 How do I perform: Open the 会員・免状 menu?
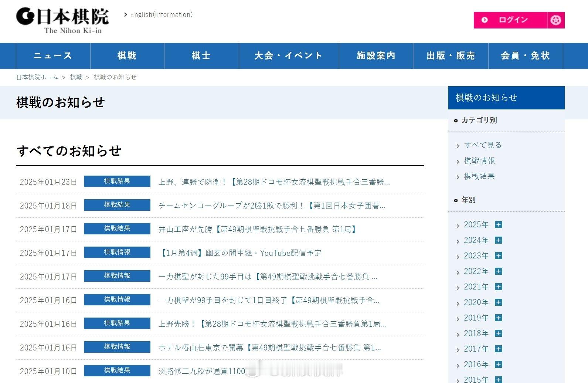526,56
